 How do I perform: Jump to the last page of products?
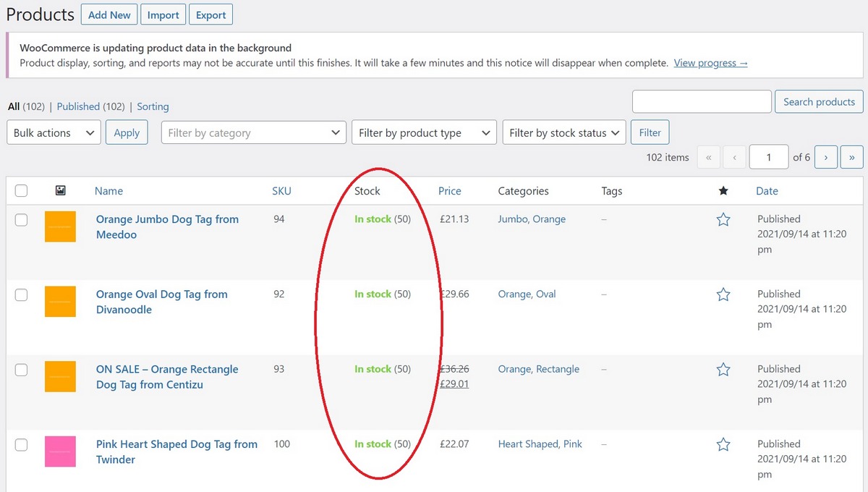pyautogui.click(x=851, y=157)
